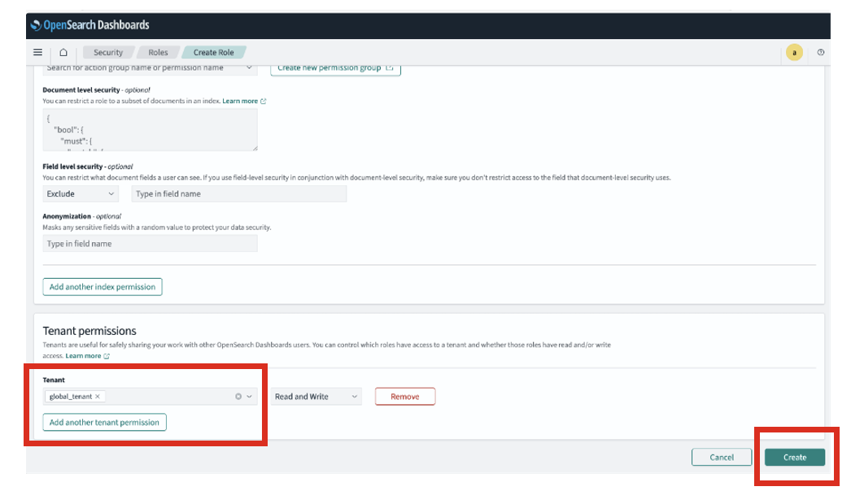
Task: Expand the action group search dropdown
Action: tap(249, 68)
